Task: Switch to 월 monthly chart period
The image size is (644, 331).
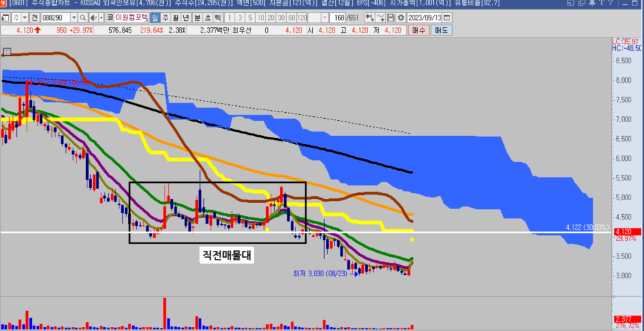Action: point(175,17)
